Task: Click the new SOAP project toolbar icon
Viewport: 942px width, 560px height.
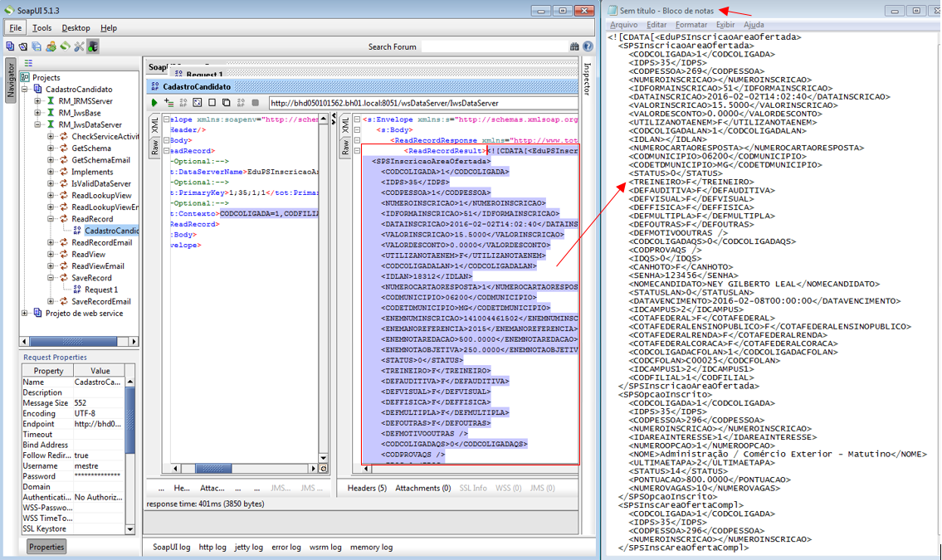Action: pyautogui.click(x=10, y=46)
